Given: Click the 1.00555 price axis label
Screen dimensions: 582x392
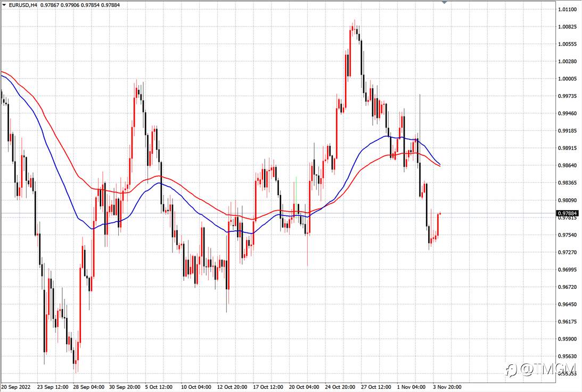Looking at the screenshot, I should (x=568, y=44).
